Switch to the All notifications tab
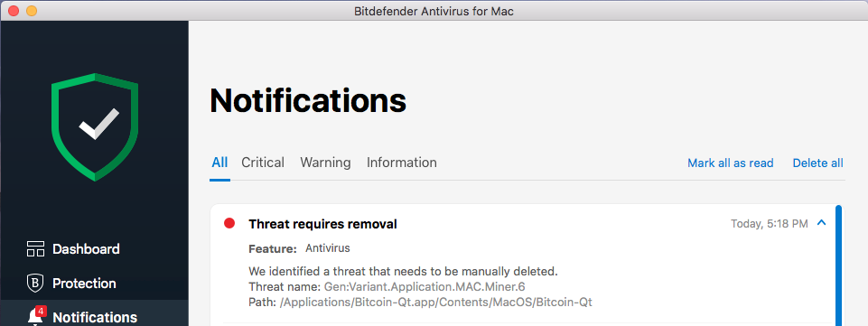The height and width of the screenshot is (326, 868). (x=219, y=163)
